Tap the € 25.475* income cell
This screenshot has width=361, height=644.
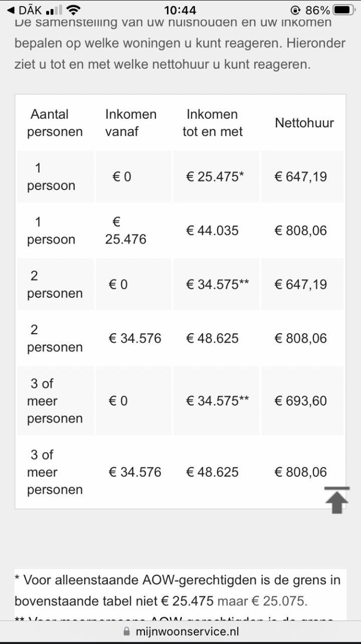[x=216, y=176]
